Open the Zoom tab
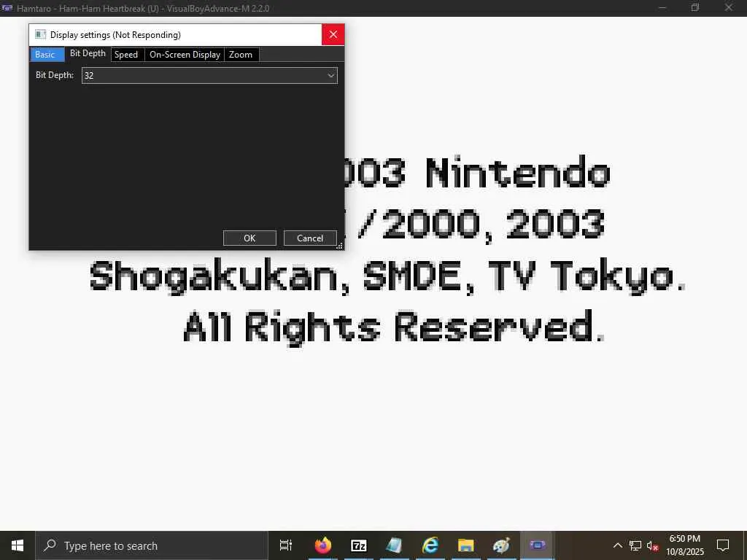The image size is (747, 560). (241, 55)
